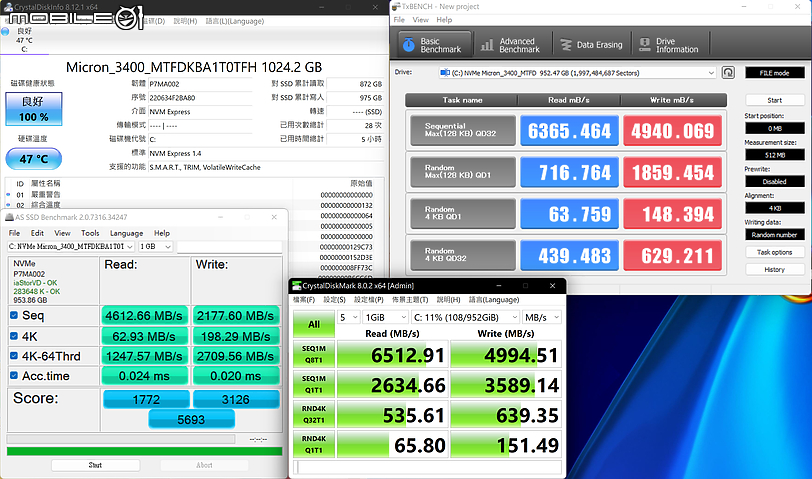Select Sequential Max(128 KB) QD32 task
812x479 pixels.
(x=463, y=130)
